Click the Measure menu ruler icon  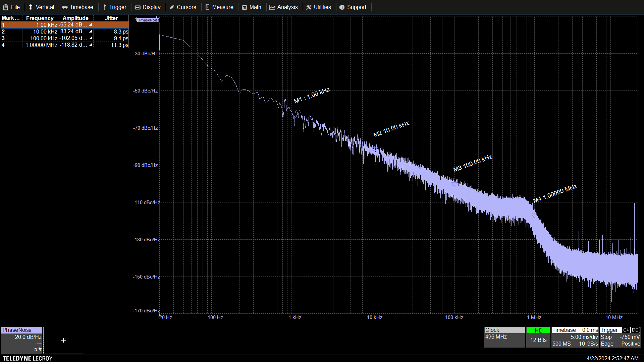(x=207, y=7)
